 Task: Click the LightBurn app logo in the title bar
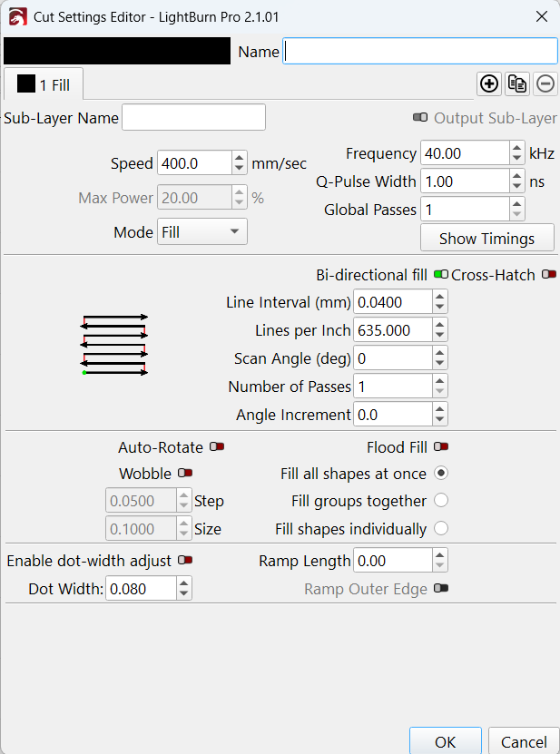(x=18, y=17)
